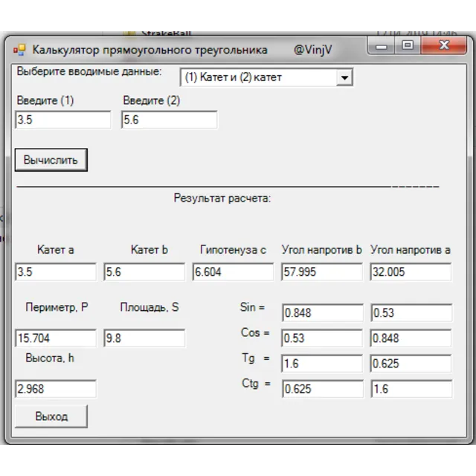This screenshot has height=476, width=476.
Task: Select the Гипотенуза c result field
Action: 233,271
